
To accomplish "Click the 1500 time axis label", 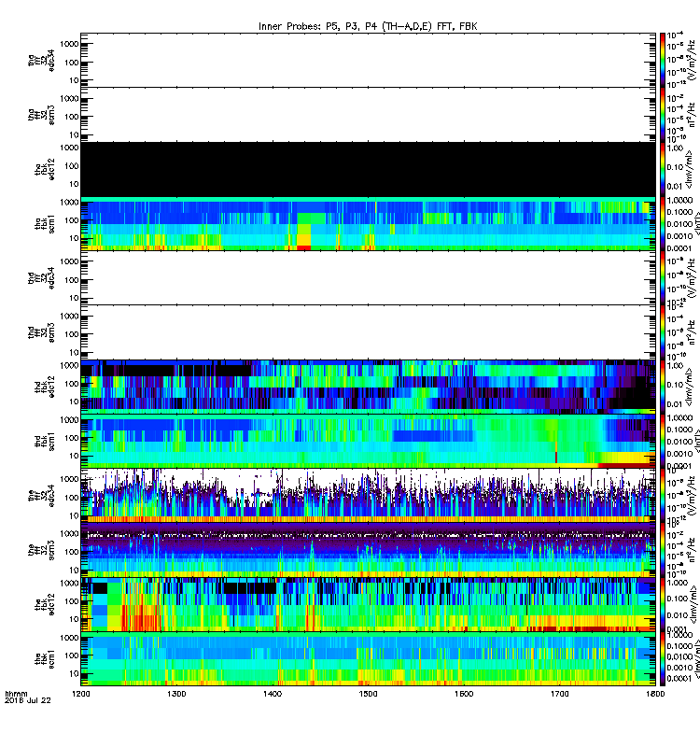I will [x=368, y=694].
